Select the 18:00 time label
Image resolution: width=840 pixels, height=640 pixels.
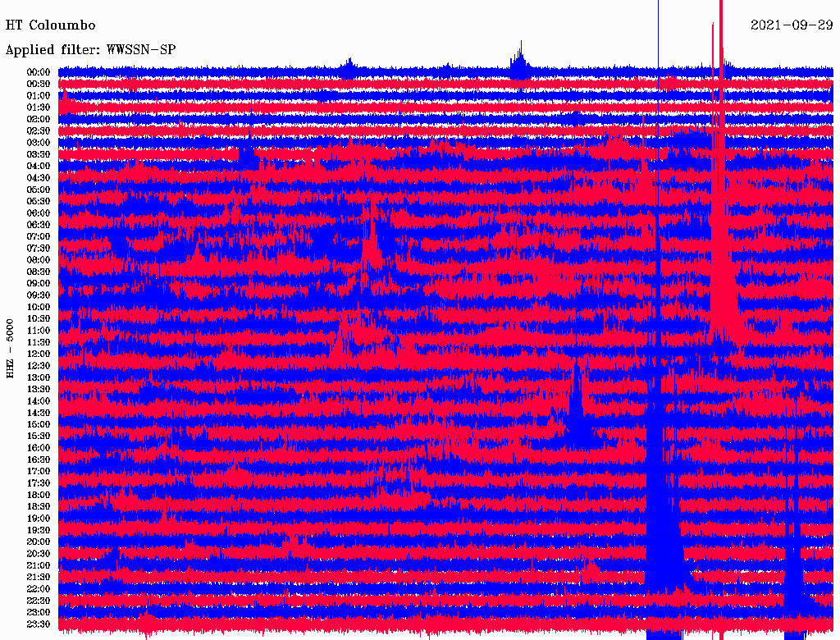[x=39, y=496]
